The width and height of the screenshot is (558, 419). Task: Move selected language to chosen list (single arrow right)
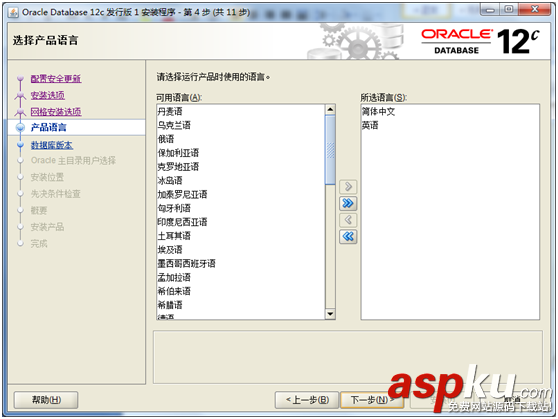pyautogui.click(x=348, y=187)
